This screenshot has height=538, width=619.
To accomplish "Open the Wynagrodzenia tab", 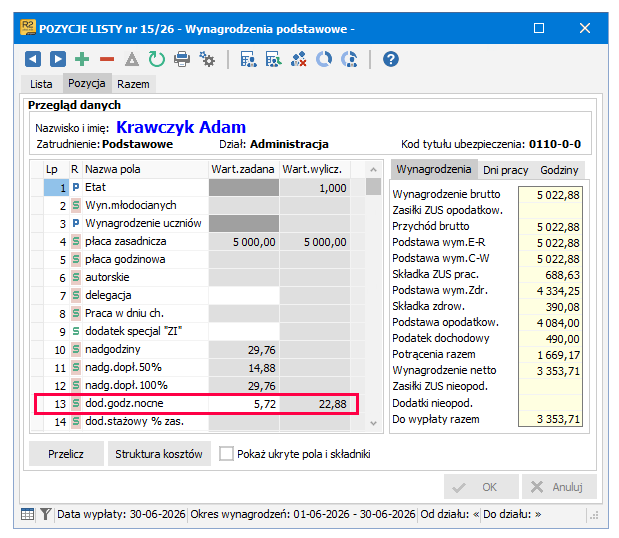I will (434, 169).
